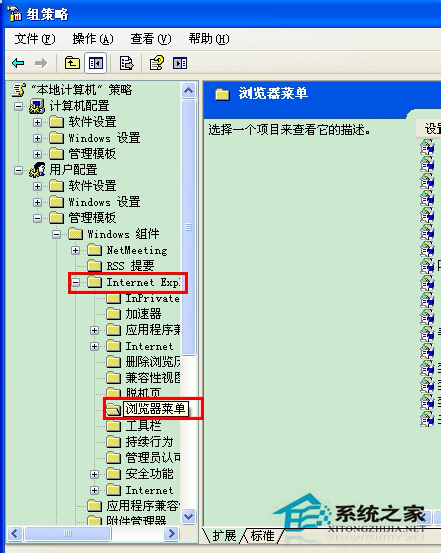Toggle the Show/Hide action pane icon
The image size is (441, 553).
180,63
